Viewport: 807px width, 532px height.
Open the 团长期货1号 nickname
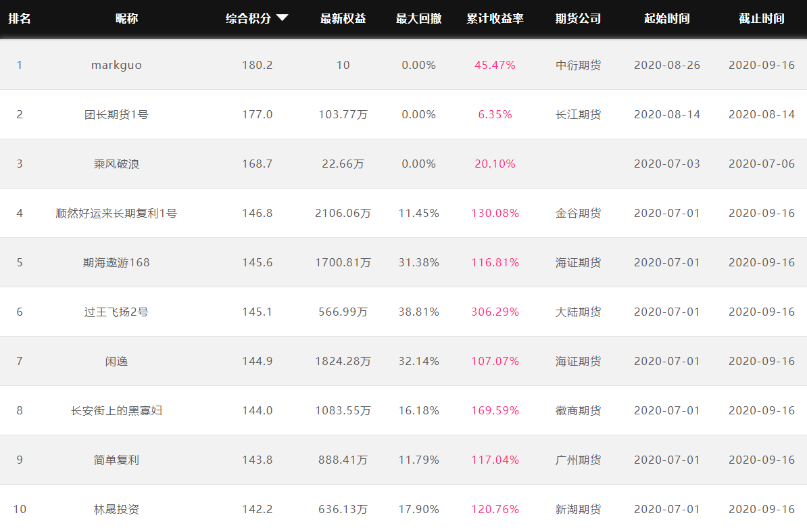(x=116, y=115)
